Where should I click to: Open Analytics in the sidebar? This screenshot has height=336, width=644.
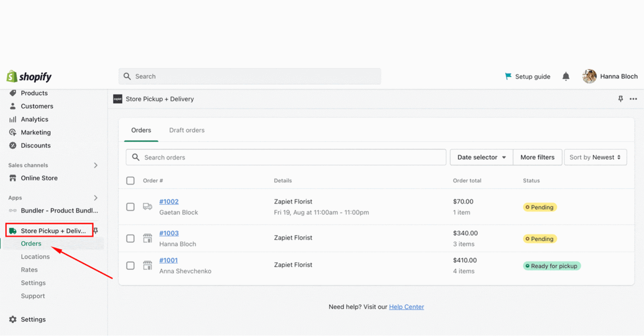point(35,119)
